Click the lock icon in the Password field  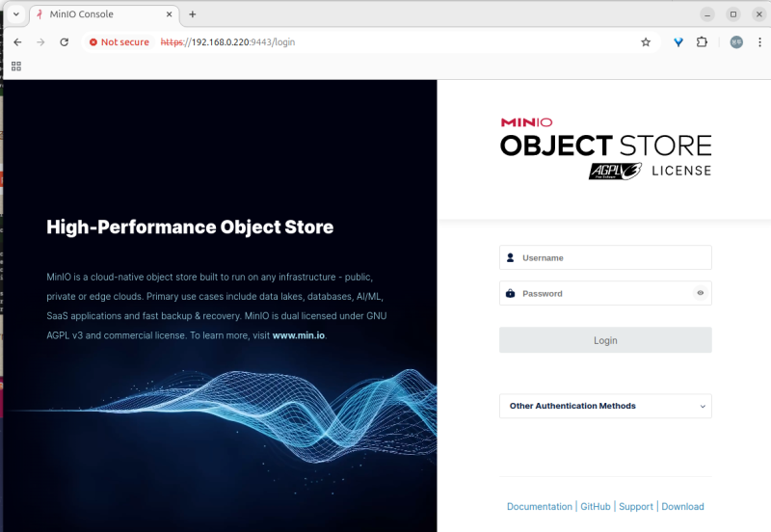coord(511,294)
